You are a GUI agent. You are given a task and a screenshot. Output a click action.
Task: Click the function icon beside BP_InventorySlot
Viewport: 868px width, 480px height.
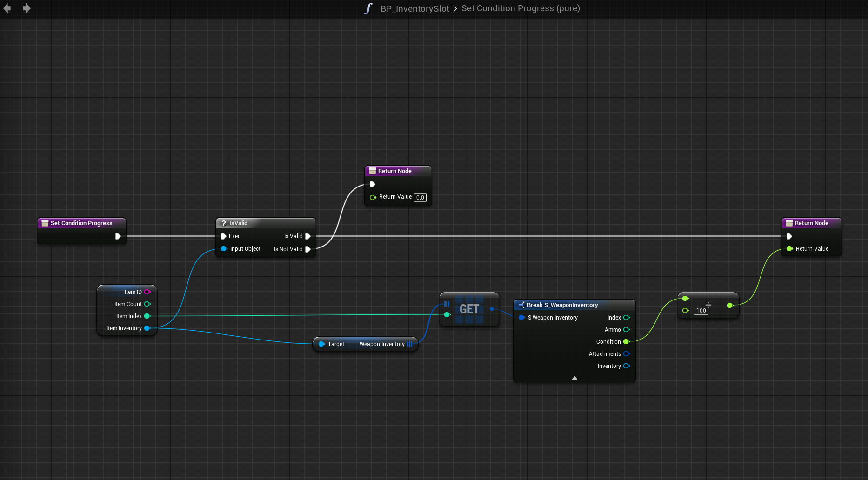[368, 9]
